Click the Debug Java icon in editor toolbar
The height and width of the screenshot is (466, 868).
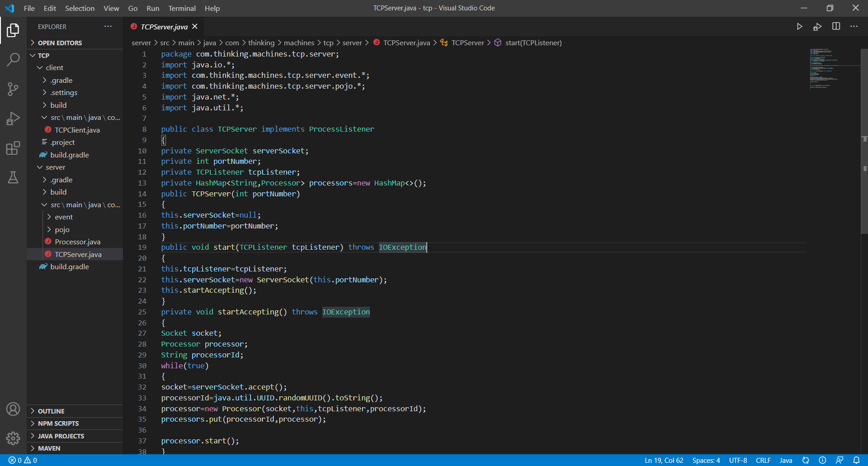point(817,27)
